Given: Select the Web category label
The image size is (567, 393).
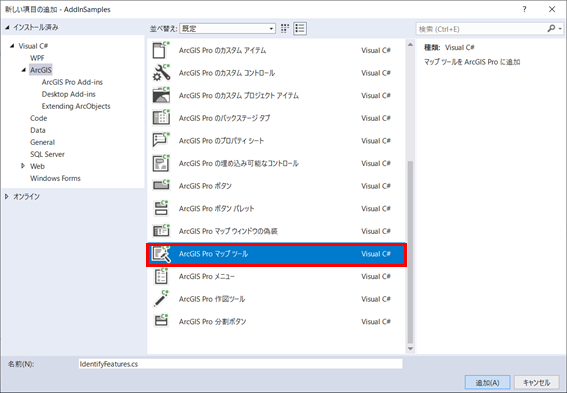Looking at the screenshot, I should pyautogui.click(x=37, y=166).
